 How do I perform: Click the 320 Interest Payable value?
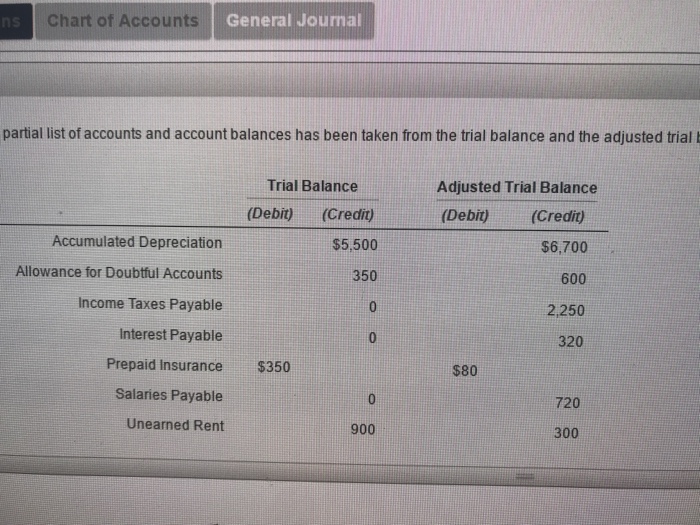click(x=571, y=342)
